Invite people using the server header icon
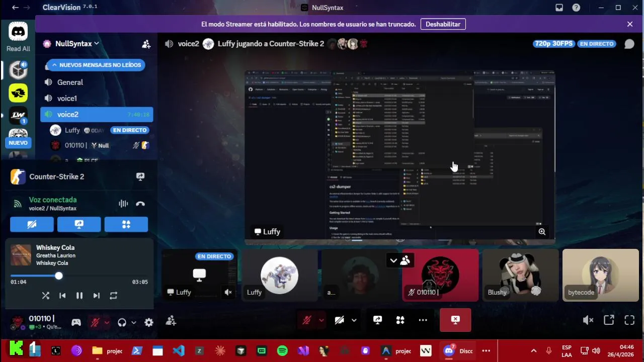This screenshot has width=644, height=362. click(146, 44)
